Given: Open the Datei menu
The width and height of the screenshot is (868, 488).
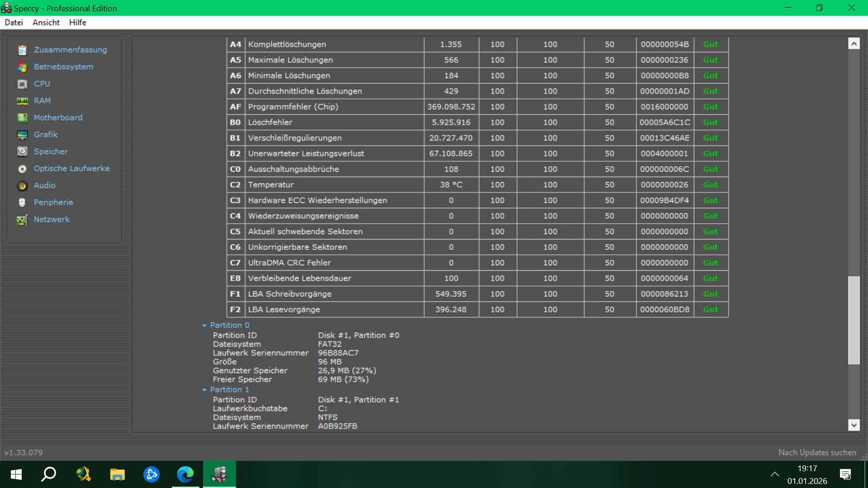Looking at the screenshot, I should point(14,23).
